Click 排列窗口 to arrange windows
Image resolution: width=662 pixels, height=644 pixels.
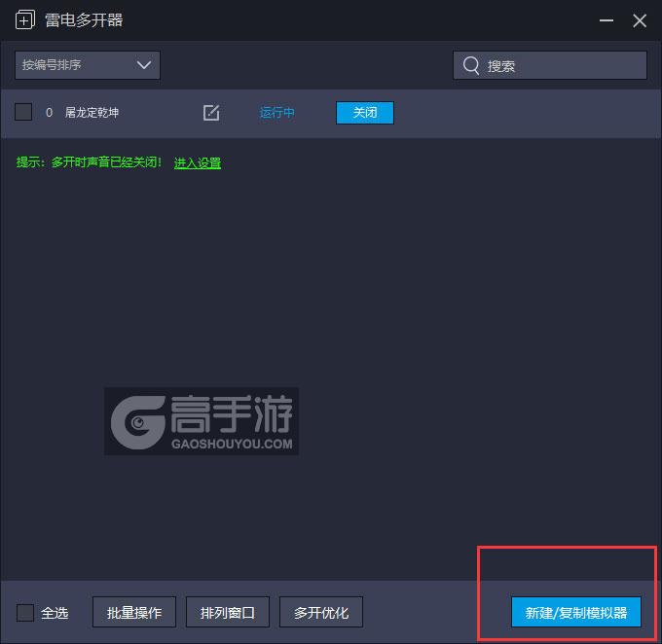[x=228, y=612]
